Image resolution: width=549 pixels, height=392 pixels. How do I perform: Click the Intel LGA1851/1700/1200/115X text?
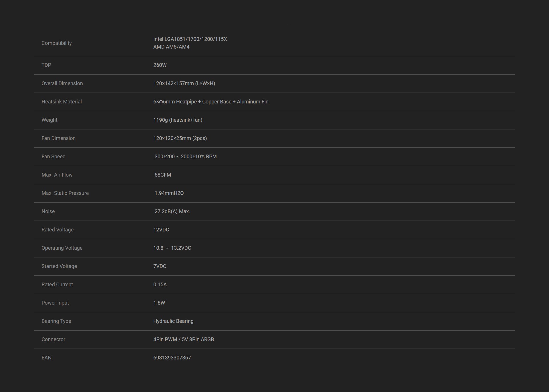tap(190, 39)
